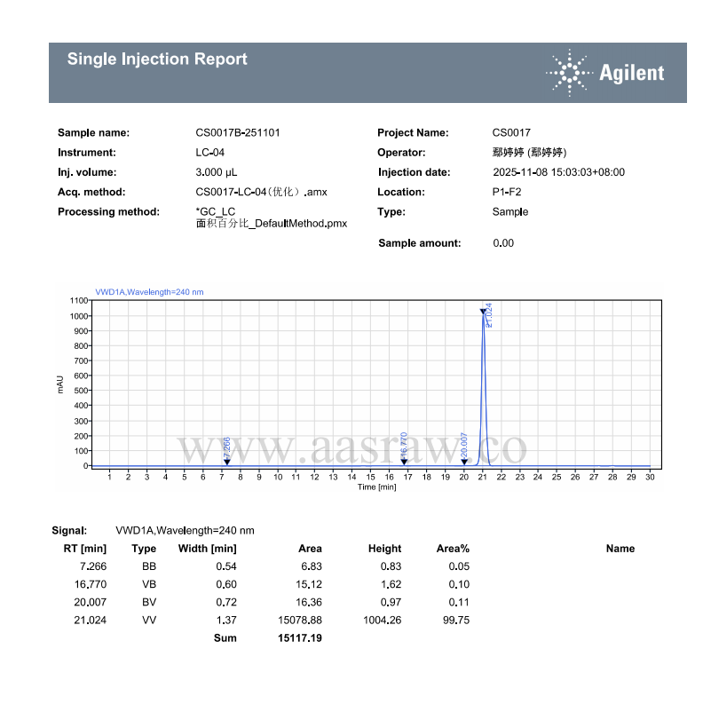Select the acquisition method file name
Image resolution: width=703 pixels, height=728 pixels.
pyautogui.click(x=261, y=192)
